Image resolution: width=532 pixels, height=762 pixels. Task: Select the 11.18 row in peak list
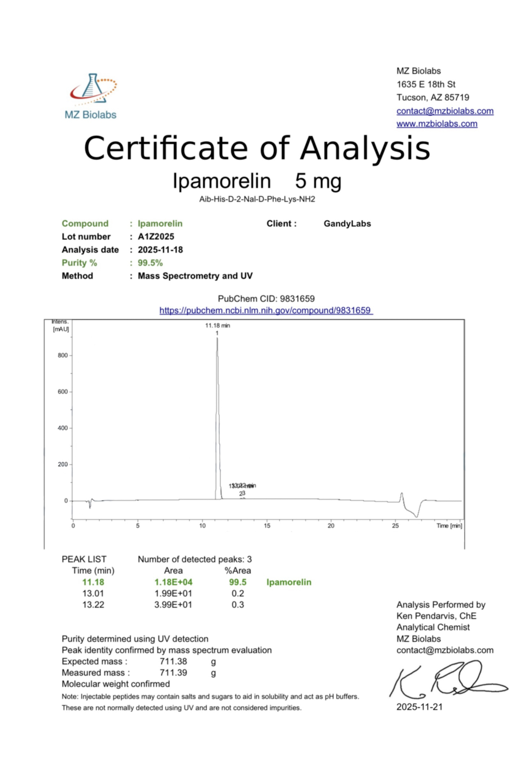[x=93, y=582]
